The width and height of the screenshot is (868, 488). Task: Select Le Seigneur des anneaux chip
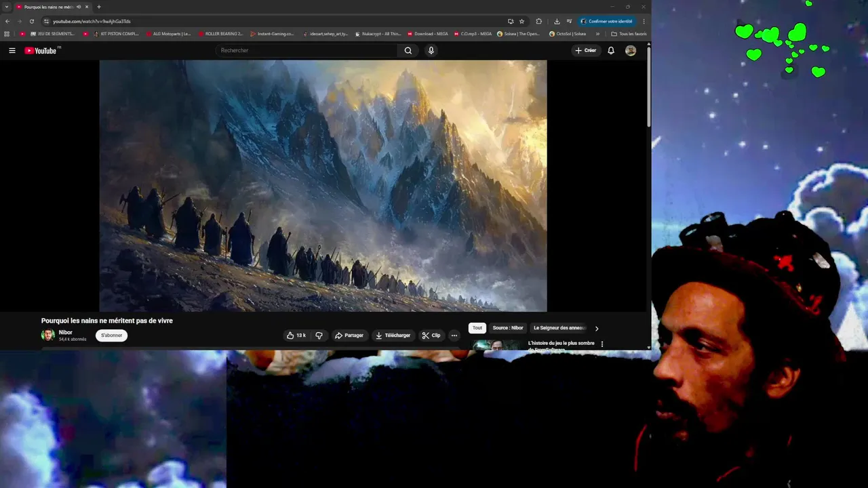(x=559, y=328)
